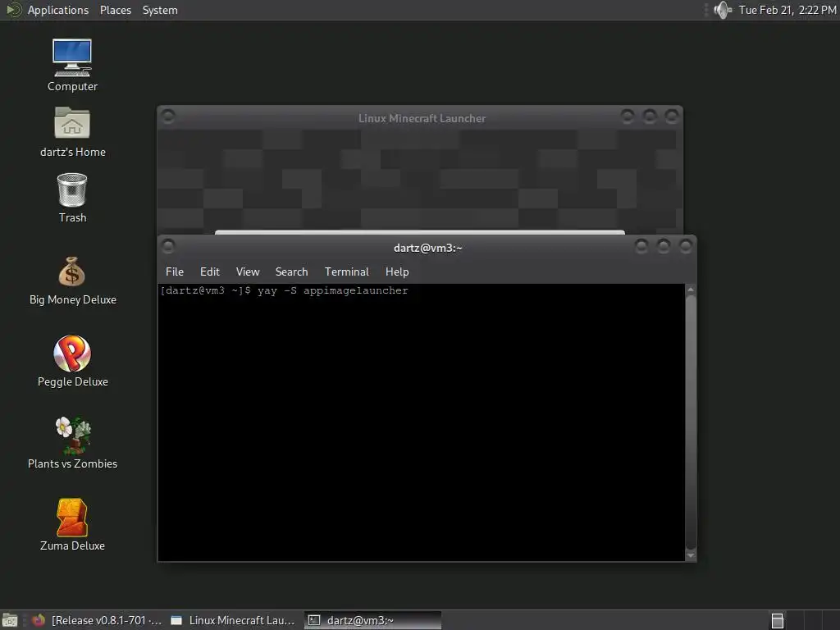Click the Minecraft Launcher progress bar
Viewport: 840px width, 630px height.
pos(419,232)
